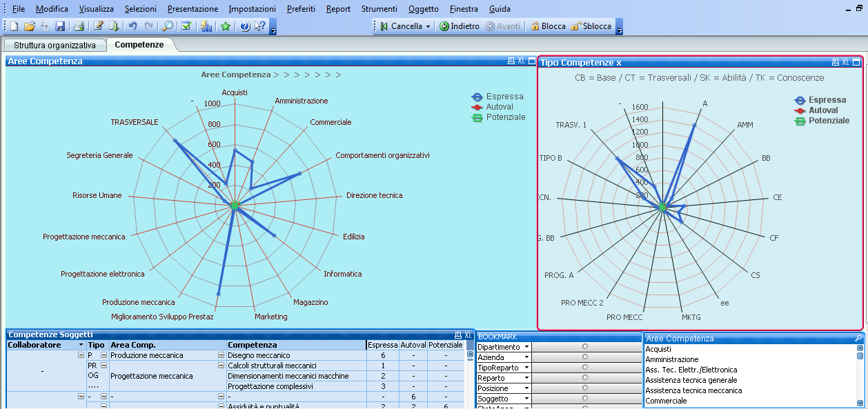Click Potenziale legend marker in Tipo Competenze x
This screenshot has height=409, width=868.
tap(800, 121)
